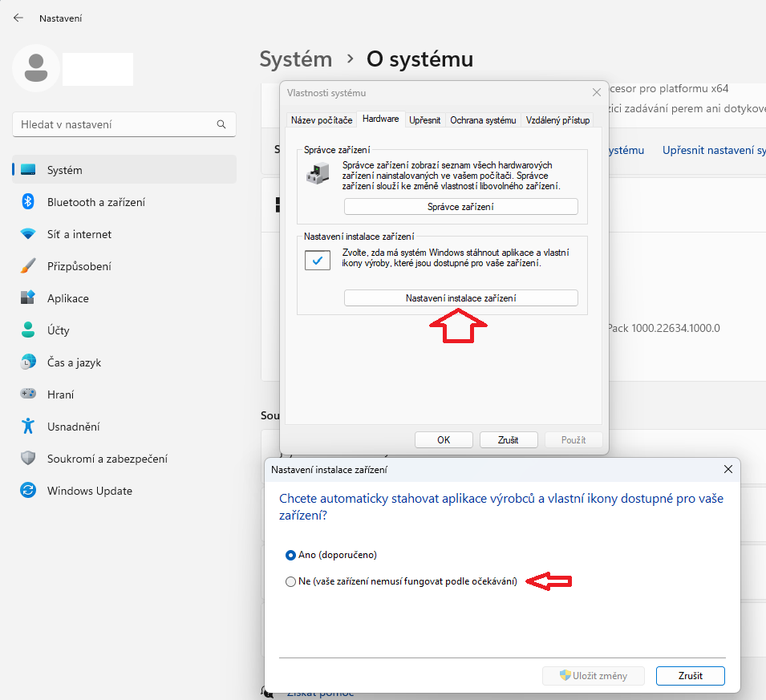Screen dimensions: 766x700
Task: Open Usnadnění accessibility icon
Action: [x=28, y=427]
